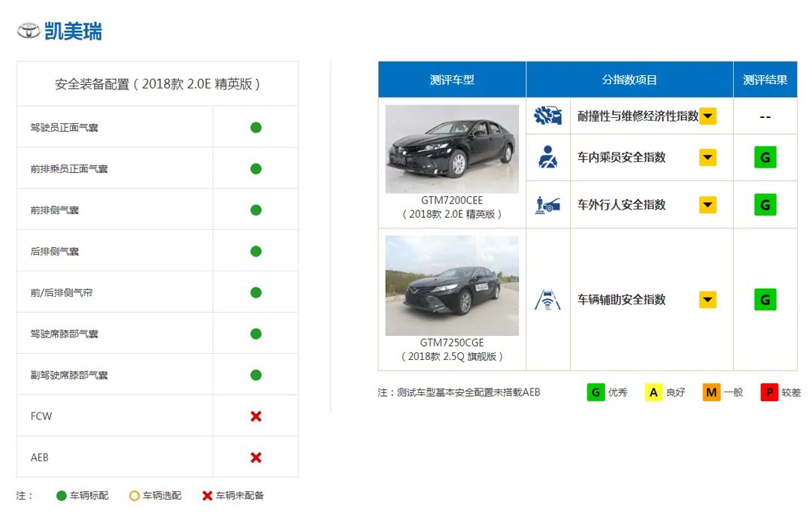The height and width of the screenshot is (526, 812).
Task: Click the 耐撞性与维修经济性指数 label
Action: coord(638,116)
